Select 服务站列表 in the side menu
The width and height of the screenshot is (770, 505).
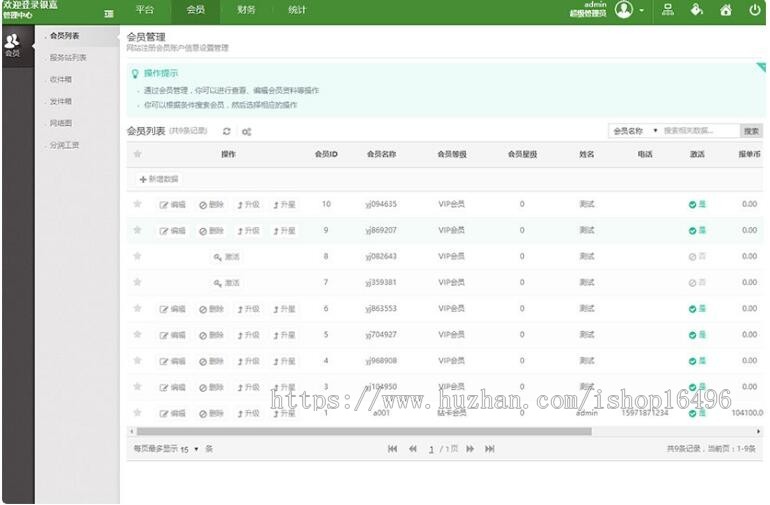[68, 57]
